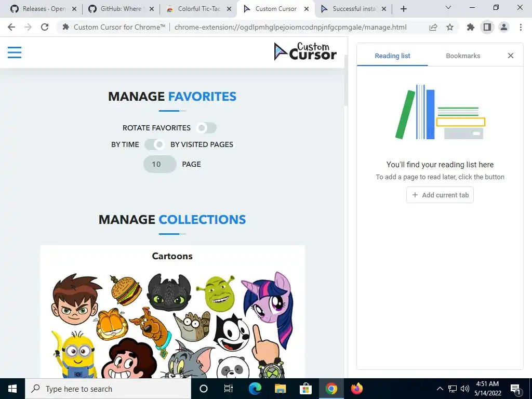Click the share page icon in address bar
This screenshot has width=532, height=399.
click(433, 27)
